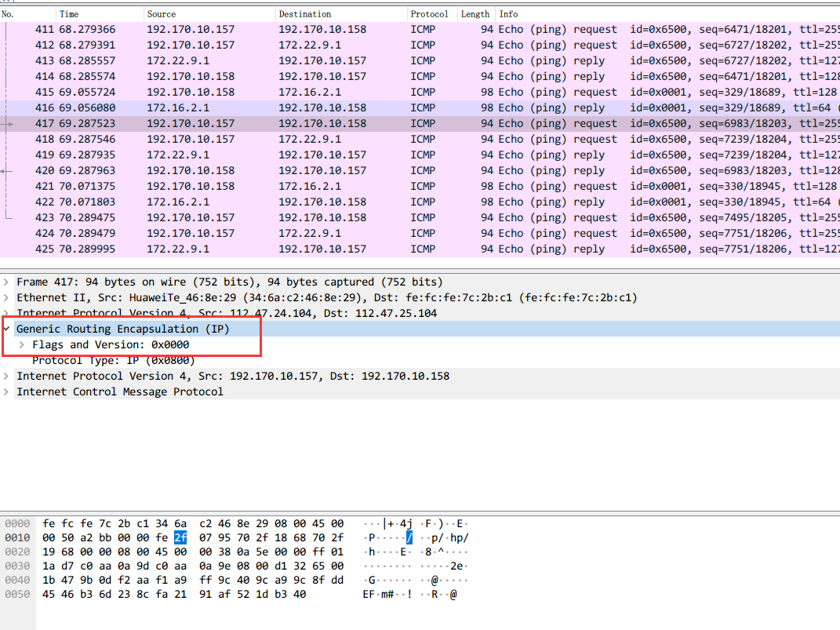Sort by the Protocol column header
The height and width of the screenshot is (630, 840).
click(432, 14)
